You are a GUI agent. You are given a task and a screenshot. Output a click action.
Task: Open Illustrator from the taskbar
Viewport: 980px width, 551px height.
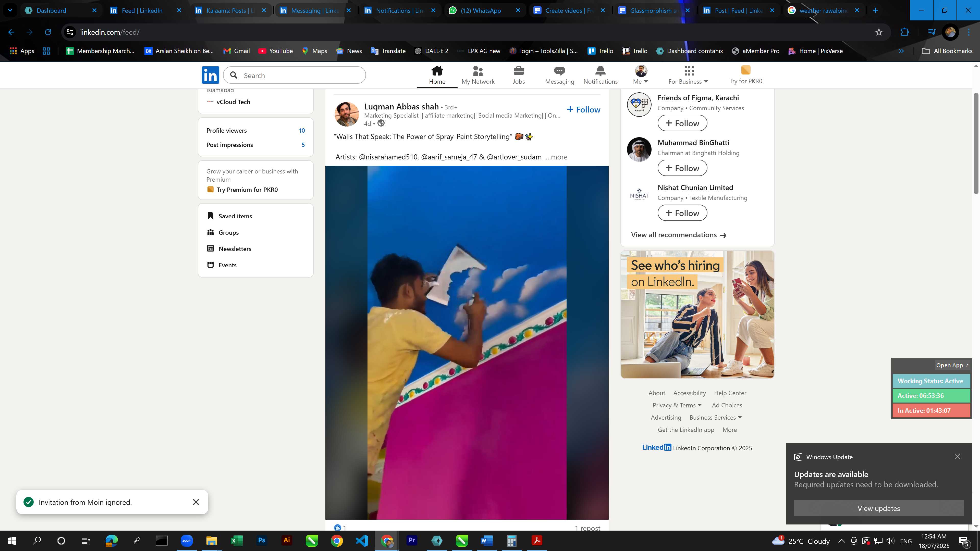[286, 540]
